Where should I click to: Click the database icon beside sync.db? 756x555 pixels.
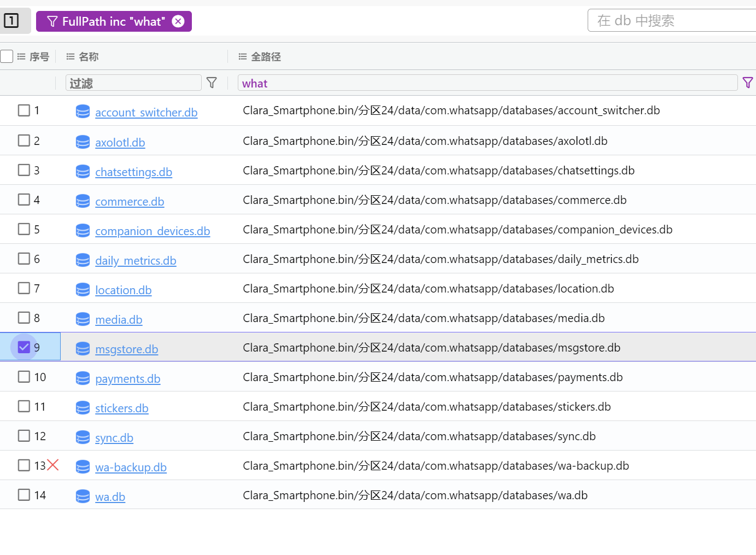(83, 437)
